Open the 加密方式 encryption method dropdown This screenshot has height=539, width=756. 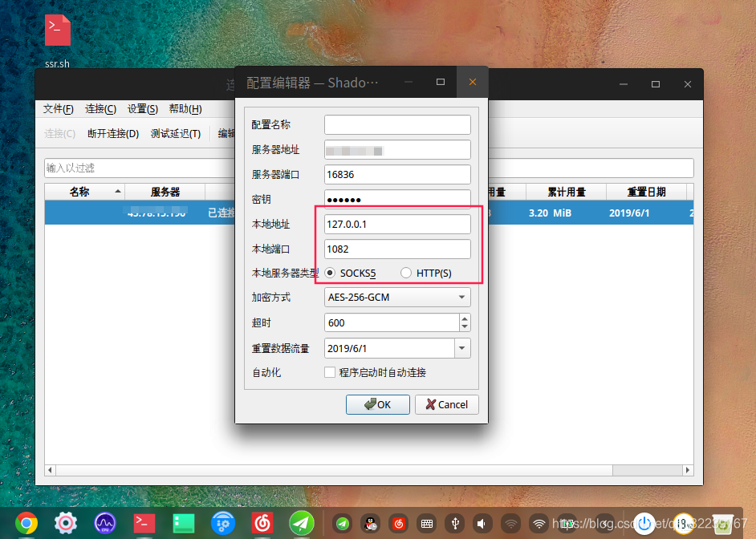click(463, 297)
